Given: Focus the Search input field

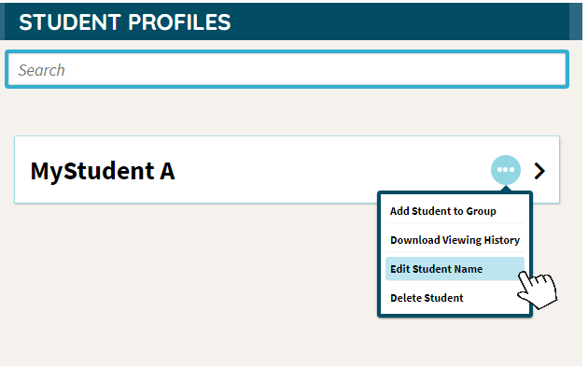Looking at the screenshot, I should 287,69.
